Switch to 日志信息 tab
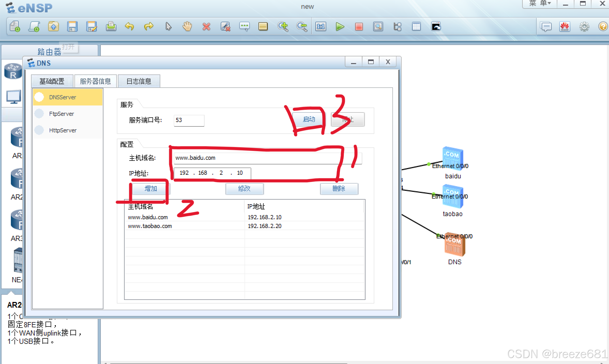609x364 pixels. click(139, 81)
